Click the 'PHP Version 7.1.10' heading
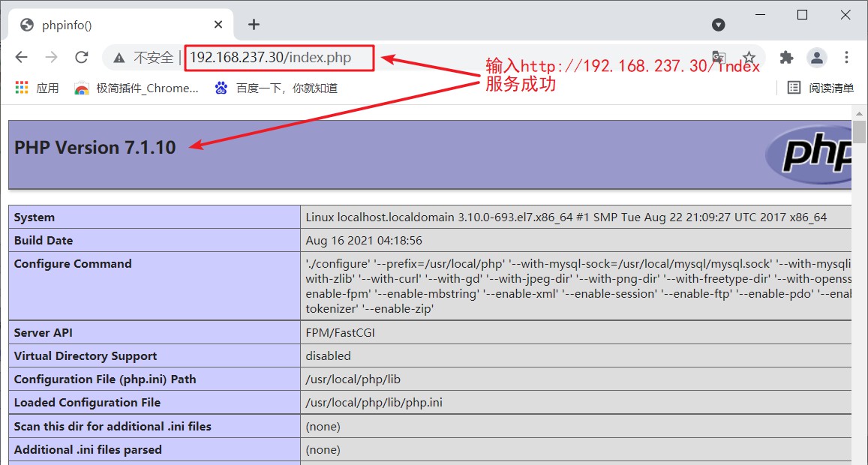 95,148
